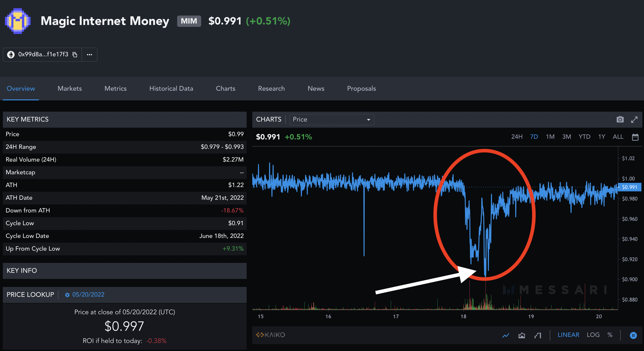Click the ATH Date May 21st, 2022
Viewport: 644px width, 351px height.
pyautogui.click(x=223, y=198)
